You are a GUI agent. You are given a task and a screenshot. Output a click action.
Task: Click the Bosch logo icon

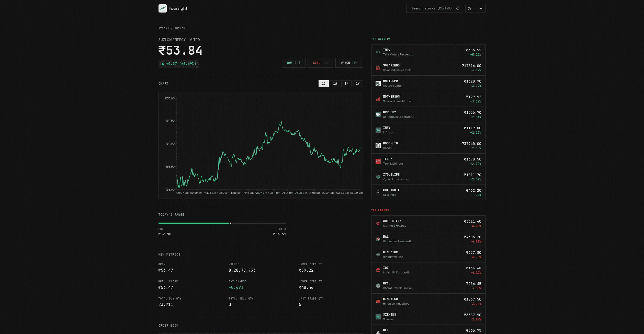pos(378,146)
